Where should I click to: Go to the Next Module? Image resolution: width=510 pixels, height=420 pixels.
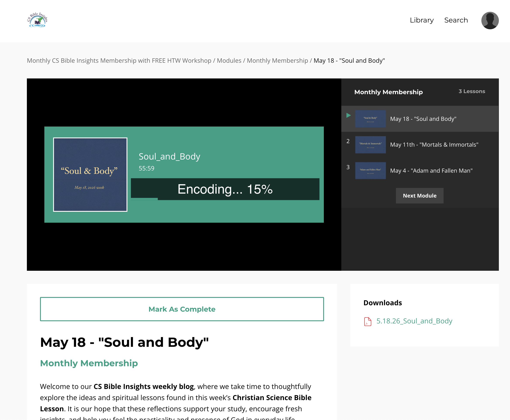pyautogui.click(x=420, y=196)
